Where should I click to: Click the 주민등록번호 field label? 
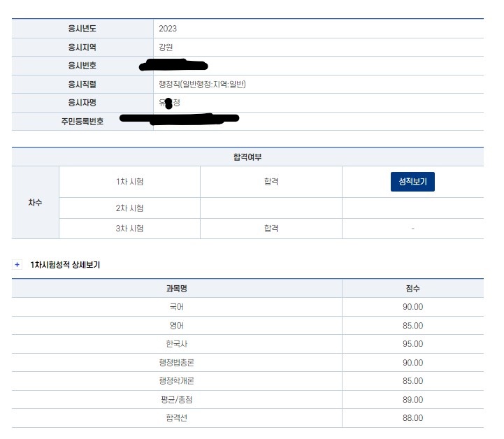point(82,122)
